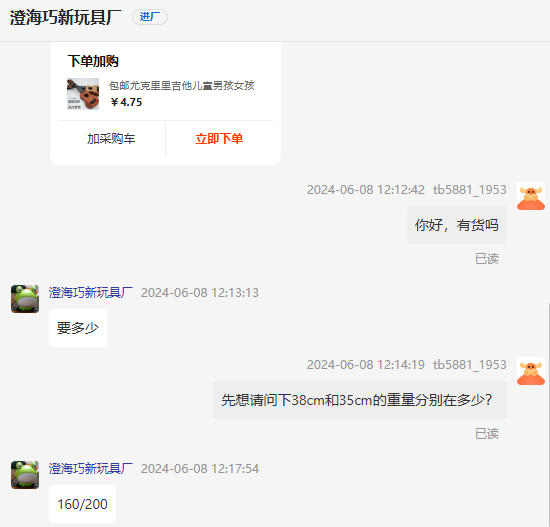
Task: Click sender name 澄海巧新玩具厂 at 12:13:13
Action: coord(91,293)
